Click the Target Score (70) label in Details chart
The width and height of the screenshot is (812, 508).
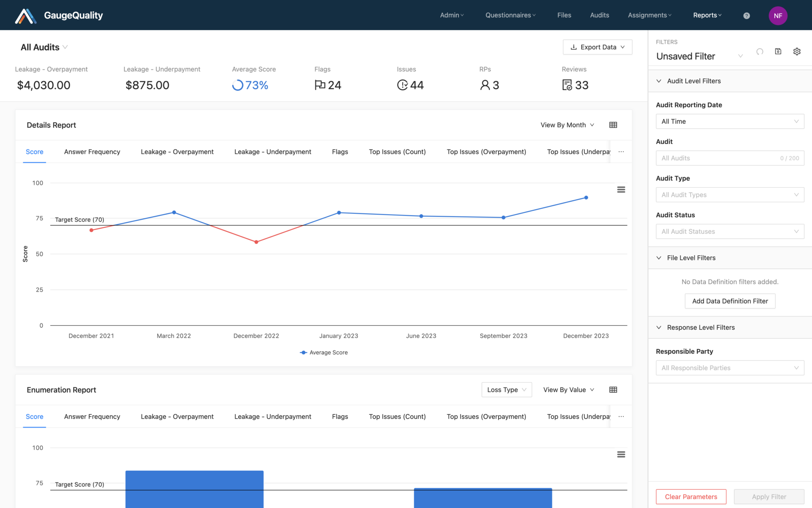point(80,220)
